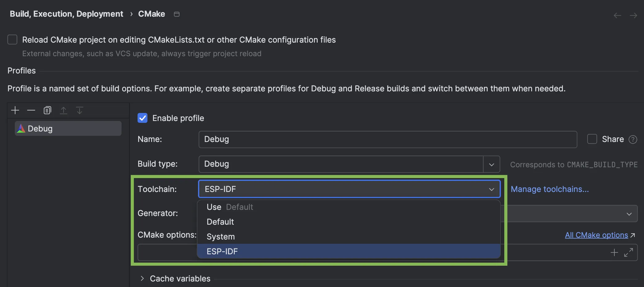
Task: Remove the selected CMake profile
Action: (x=31, y=110)
